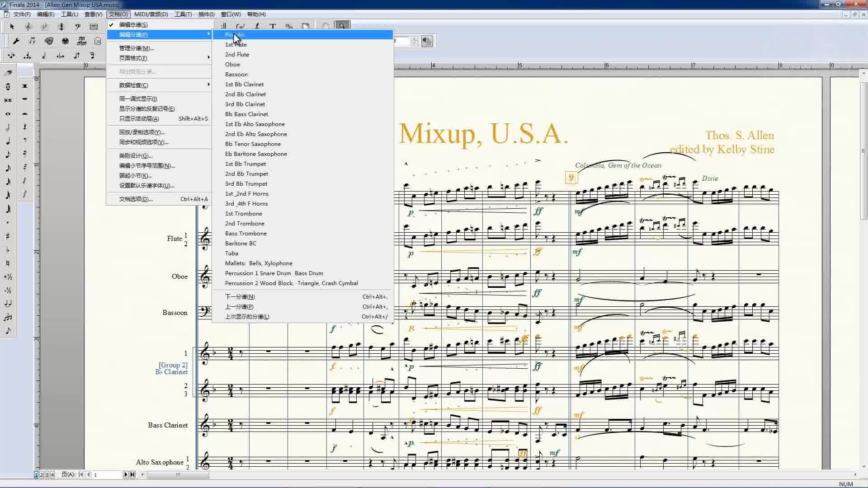Select the arrow Selection tool
The image size is (868, 488).
click(x=12, y=27)
